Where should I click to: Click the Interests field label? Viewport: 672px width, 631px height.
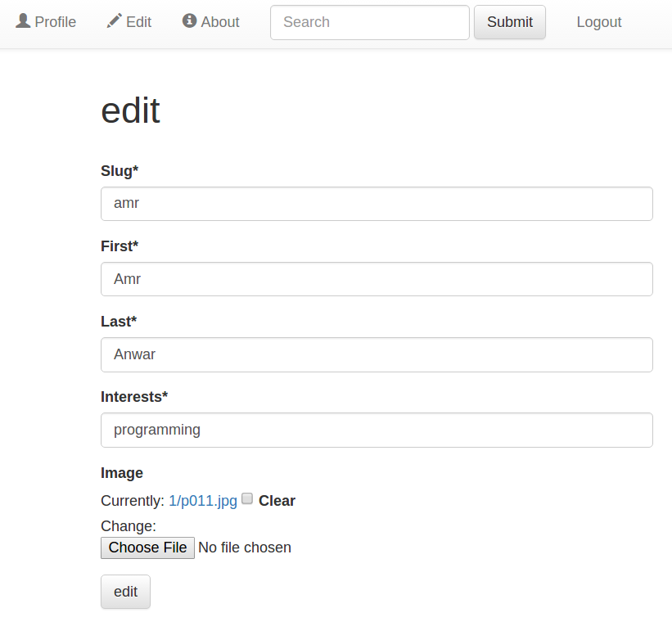[x=134, y=397]
